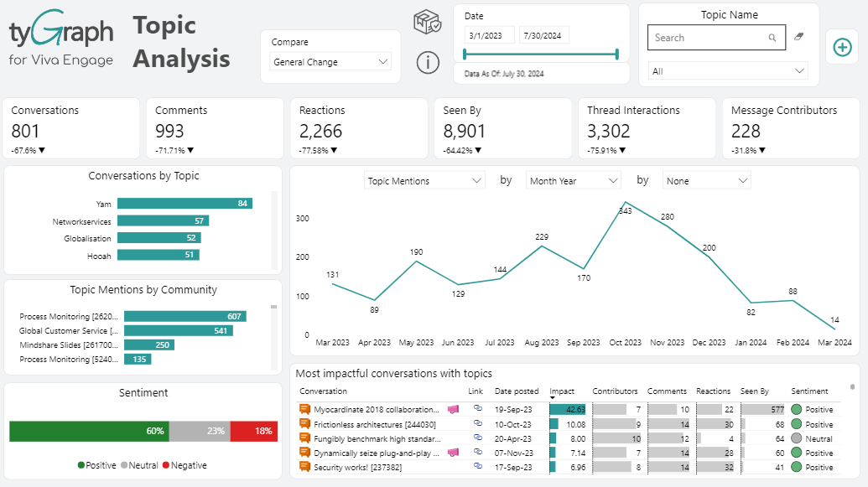Image resolution: width=868 pixels, height=487 pixels.
Task: Click the search magnifier in Topic Name
Action: (772, 38)
